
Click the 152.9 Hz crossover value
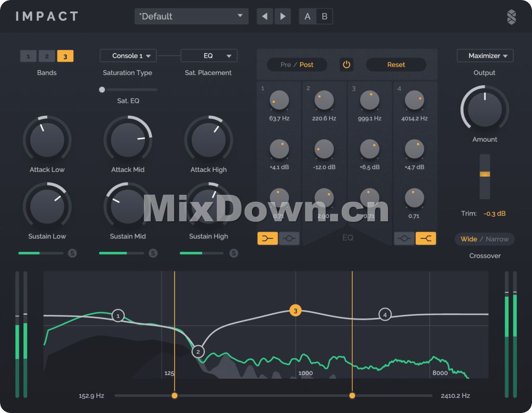(x=91, y=396)
